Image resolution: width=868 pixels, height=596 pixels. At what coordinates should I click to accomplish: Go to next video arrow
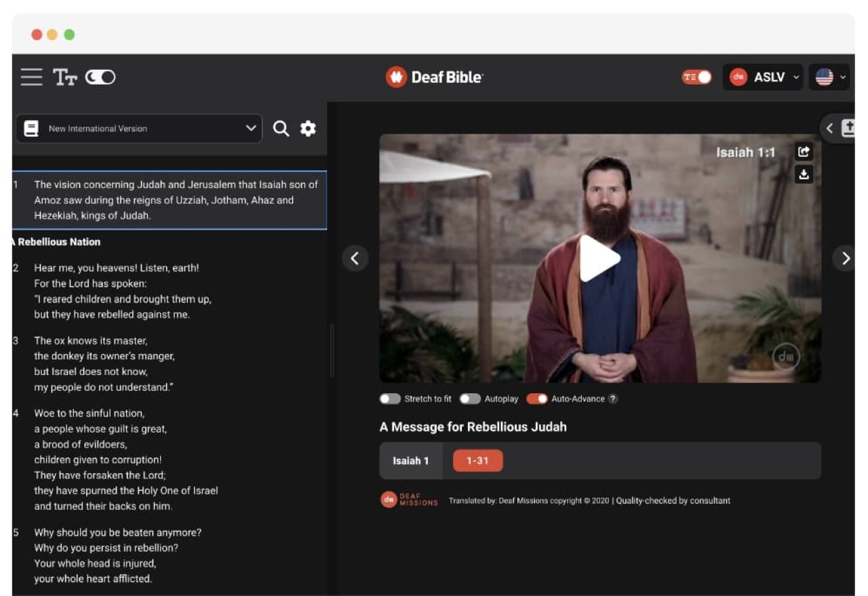pyautogui.click(x=845, y=258)
